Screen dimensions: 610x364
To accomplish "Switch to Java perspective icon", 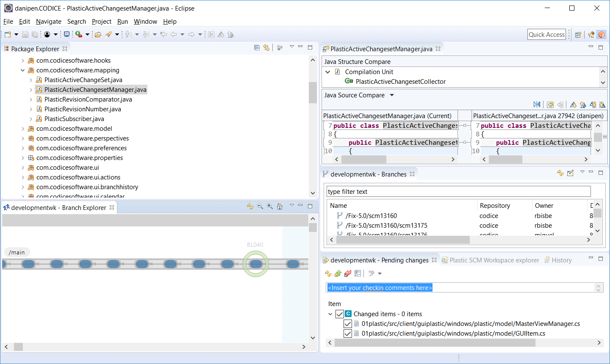I will 591,35.
